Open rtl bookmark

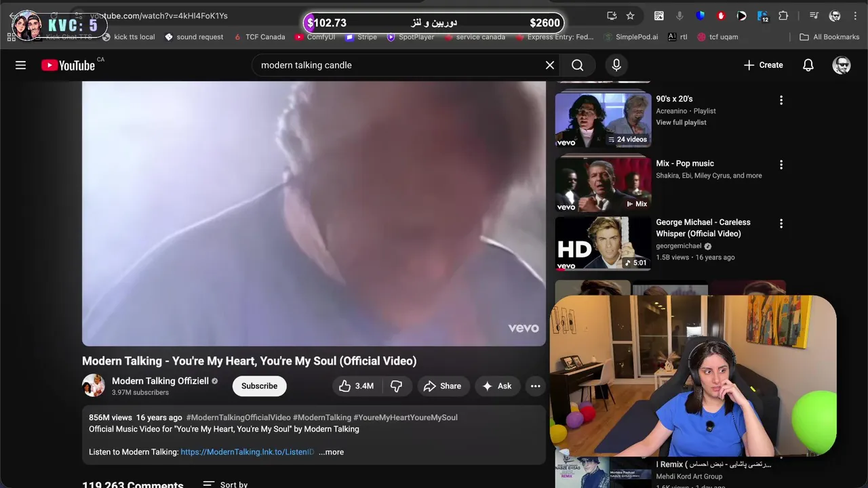[677, 37]
